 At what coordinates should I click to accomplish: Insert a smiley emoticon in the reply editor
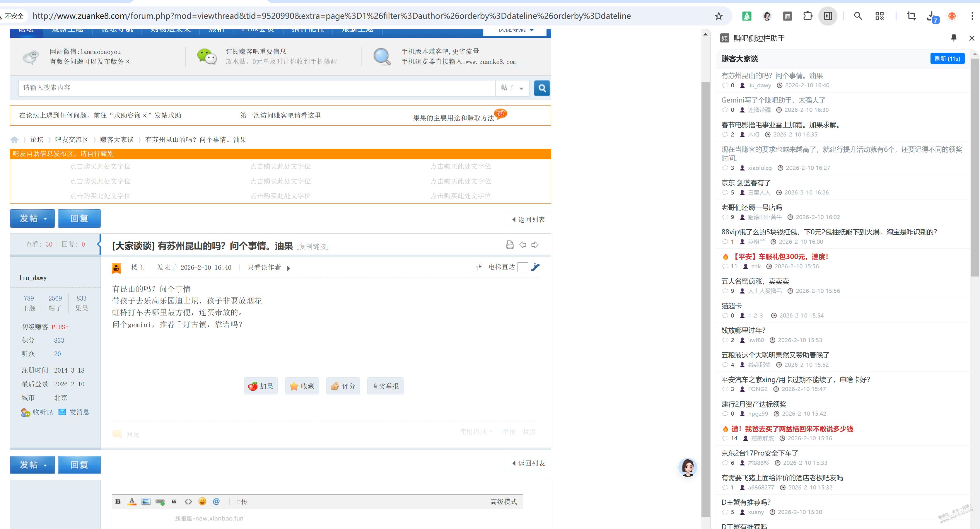[x=202, y=501]
